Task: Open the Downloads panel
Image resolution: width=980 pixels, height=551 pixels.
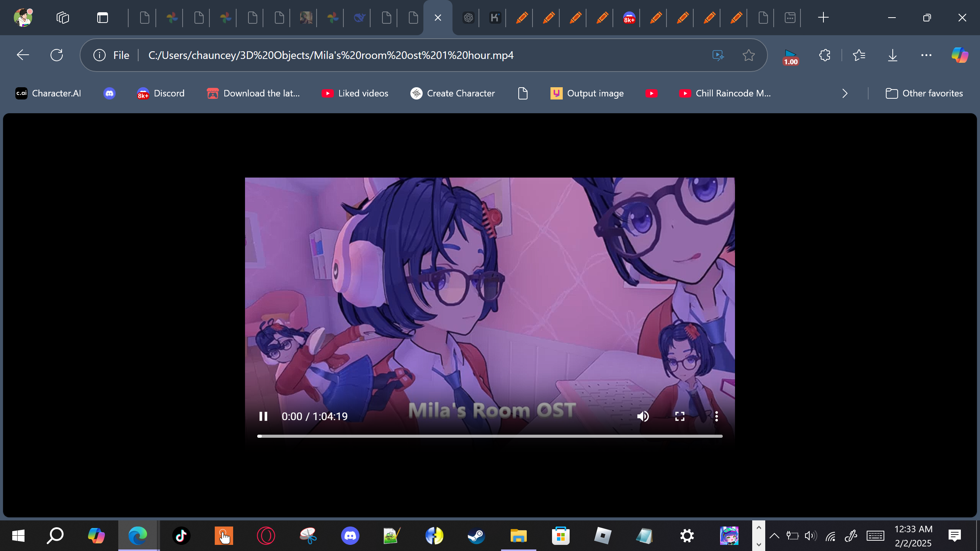Action: (x=892, y=55)
